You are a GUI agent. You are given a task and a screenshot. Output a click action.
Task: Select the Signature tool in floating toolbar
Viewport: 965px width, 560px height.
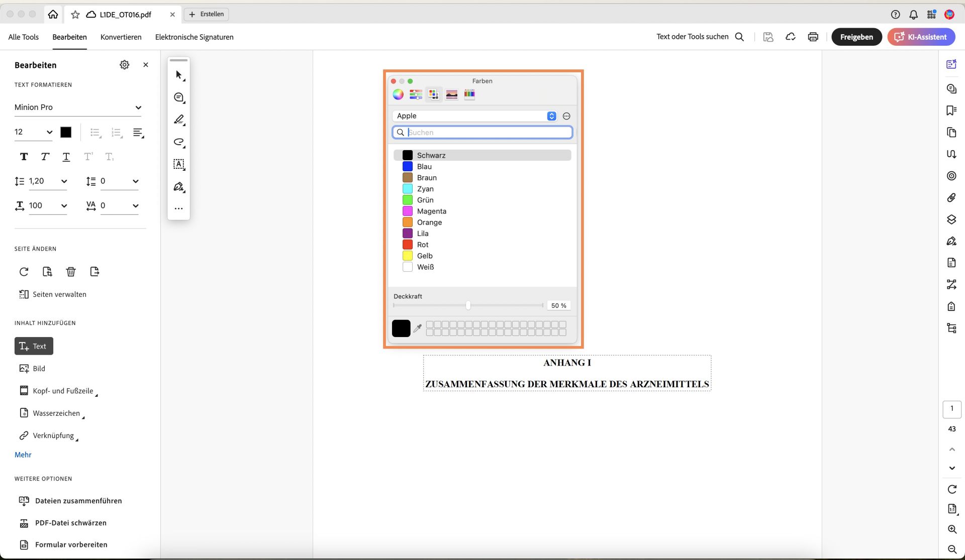[x=178, y=186]
